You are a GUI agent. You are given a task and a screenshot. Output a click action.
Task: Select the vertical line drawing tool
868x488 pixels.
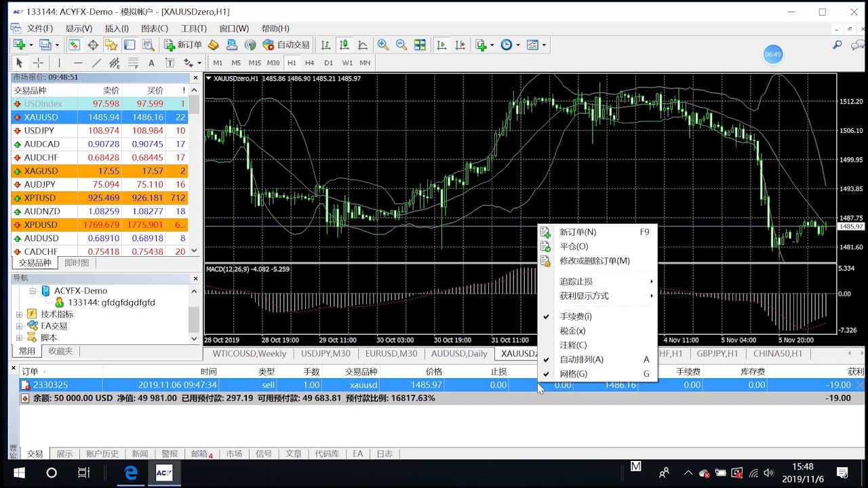click(59, 62)
